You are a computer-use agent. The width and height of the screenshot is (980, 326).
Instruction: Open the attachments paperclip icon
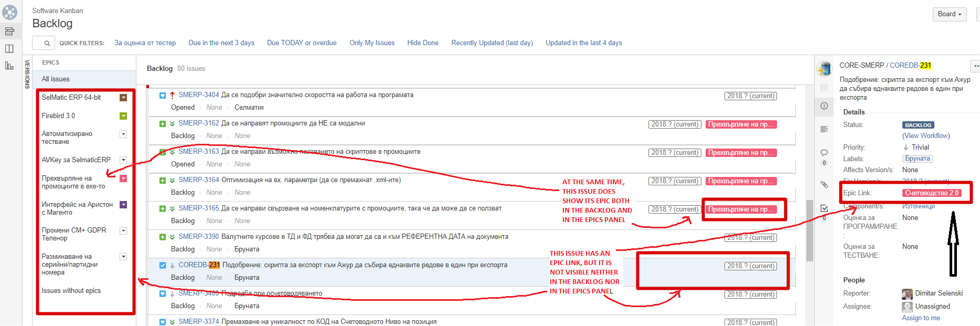[824, 184]
